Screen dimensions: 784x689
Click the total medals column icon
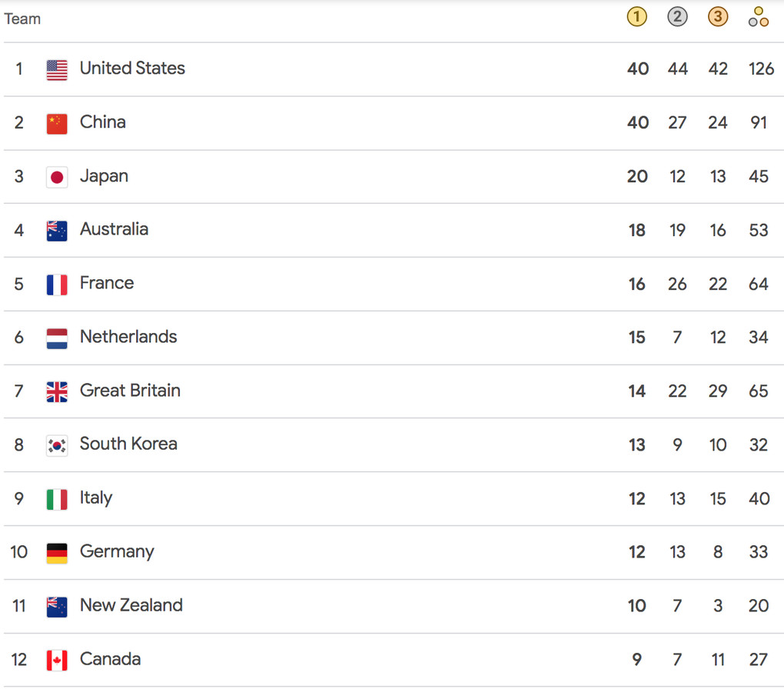(759, 18)
